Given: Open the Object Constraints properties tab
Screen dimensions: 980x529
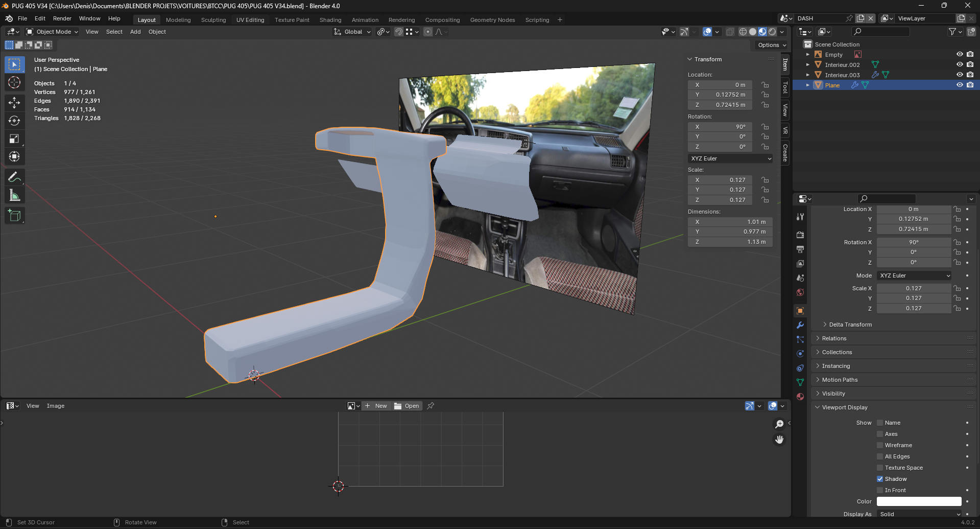Looking at the screenshot, I should [800, 368].
